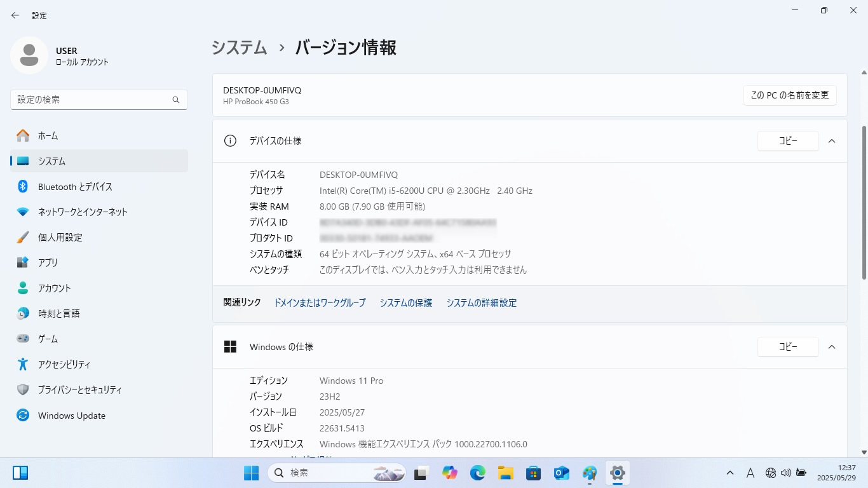The height and width of the screenshot is (488, 868).
Task: Click the volume speaker icon in tray
Action: coord(786,473)
